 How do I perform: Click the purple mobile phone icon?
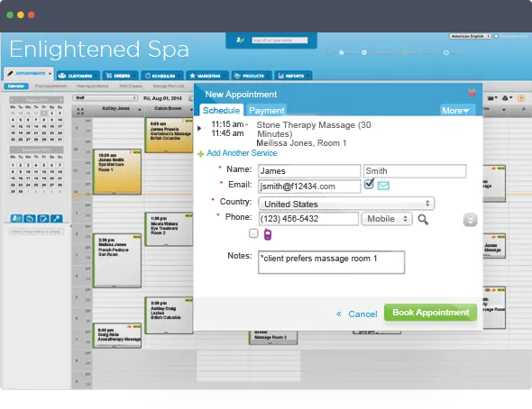click(x=268, y=234)
